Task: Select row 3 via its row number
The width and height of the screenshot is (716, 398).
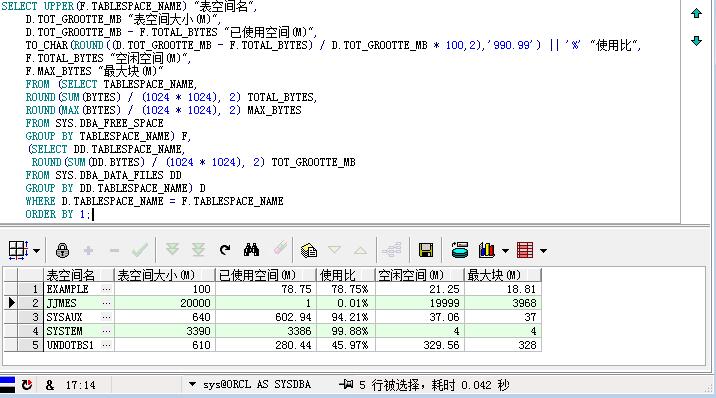Action: 31,317
